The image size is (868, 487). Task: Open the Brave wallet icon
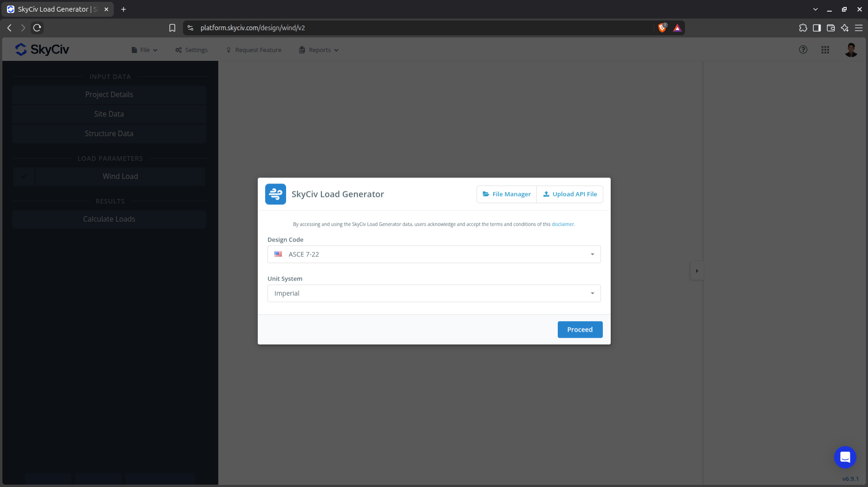coord(831,28)
